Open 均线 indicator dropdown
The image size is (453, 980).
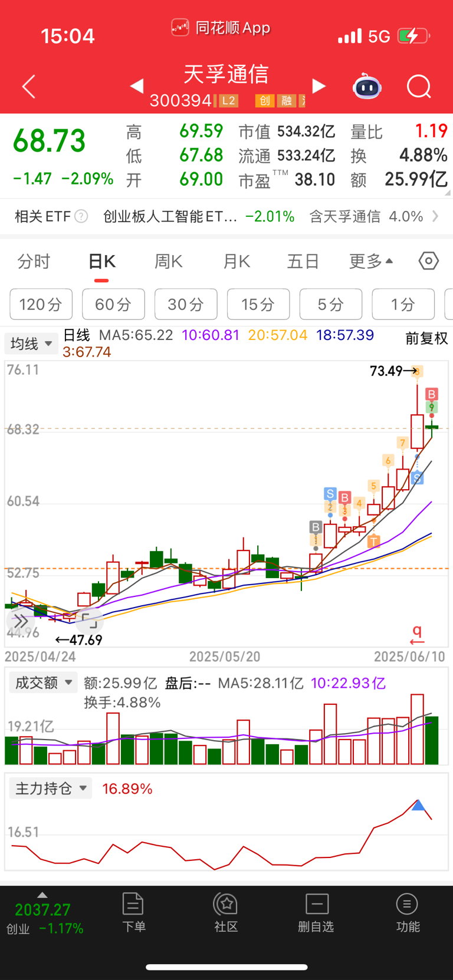click(x=31, y=344)
